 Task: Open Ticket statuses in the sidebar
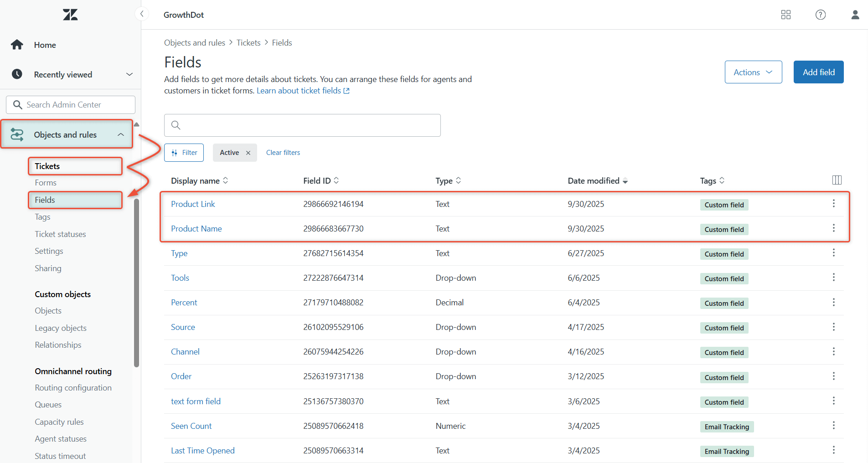pyautogui.click(x=60, y=234)
